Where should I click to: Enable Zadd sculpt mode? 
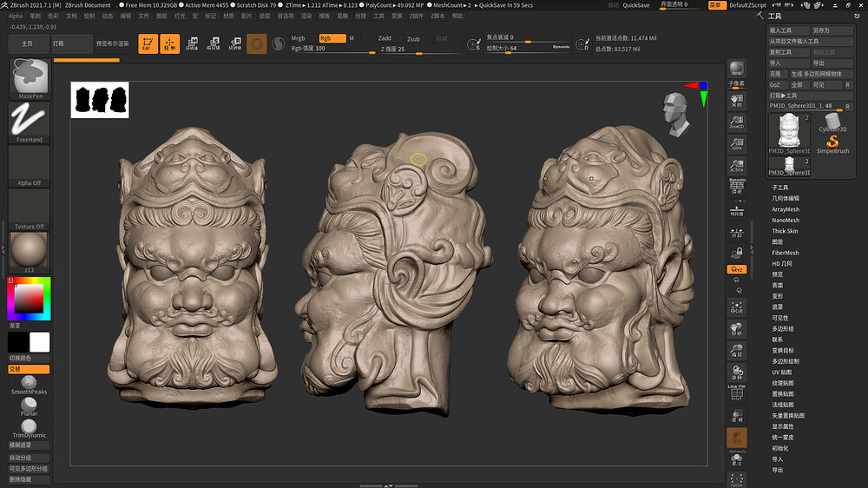tap(389, 38)
